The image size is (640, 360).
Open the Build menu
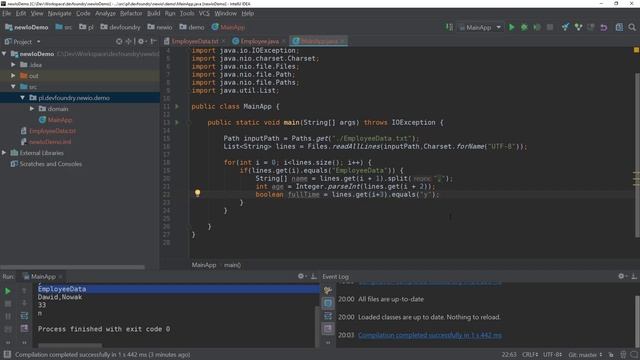tap(153, 13)
